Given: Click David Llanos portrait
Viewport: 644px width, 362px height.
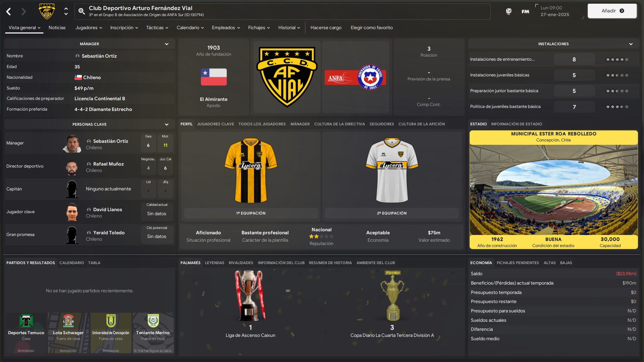Looking at the screenshot, I should pos(72,212).
